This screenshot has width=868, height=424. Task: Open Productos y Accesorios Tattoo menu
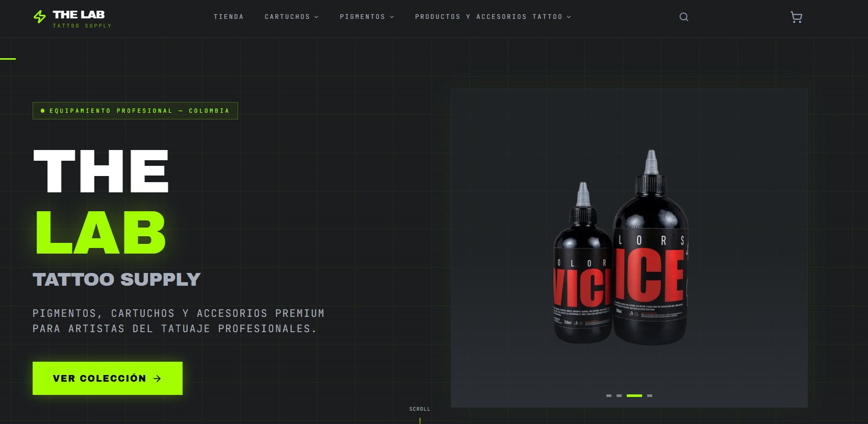(493, 17)
